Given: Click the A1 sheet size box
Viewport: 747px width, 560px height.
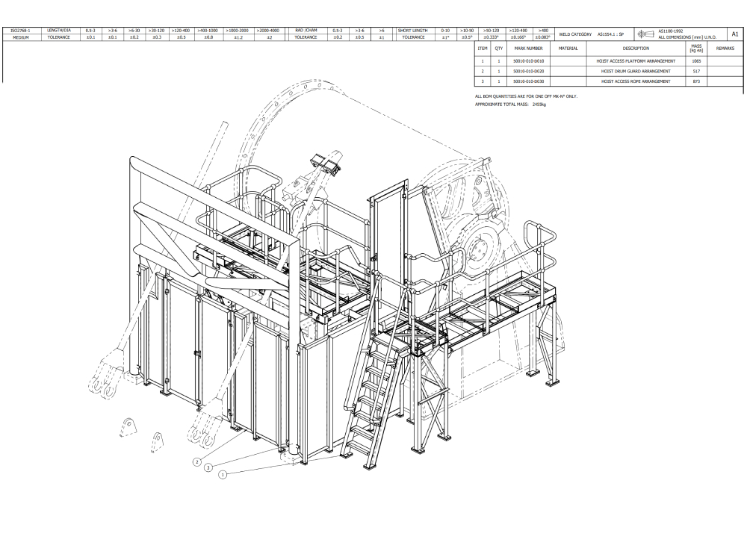Looking at the screenshot, I should point(734,34).
